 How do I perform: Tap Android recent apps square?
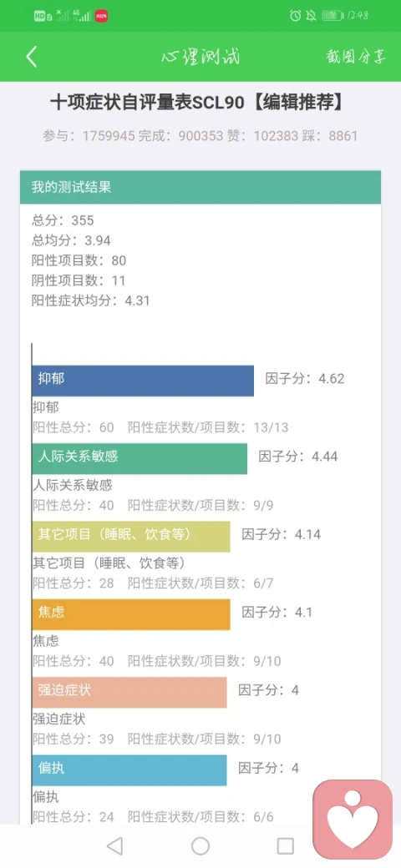(x=285, y=845)
